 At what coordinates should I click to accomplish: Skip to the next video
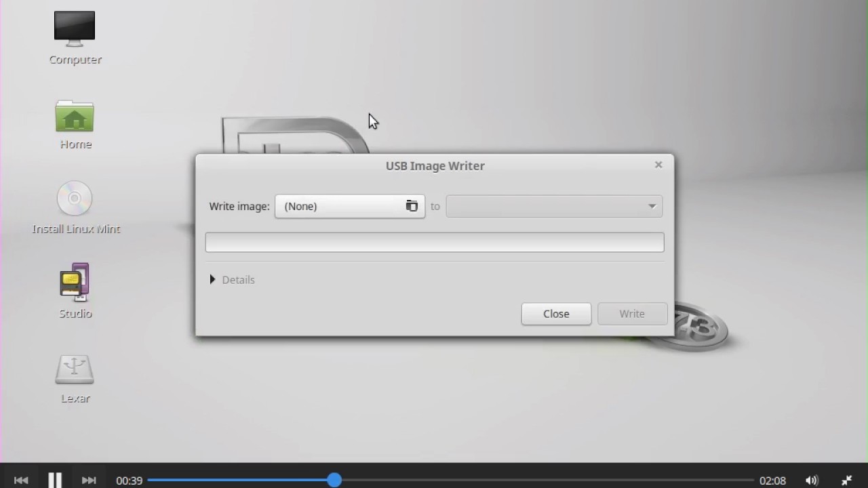(89, 480)
